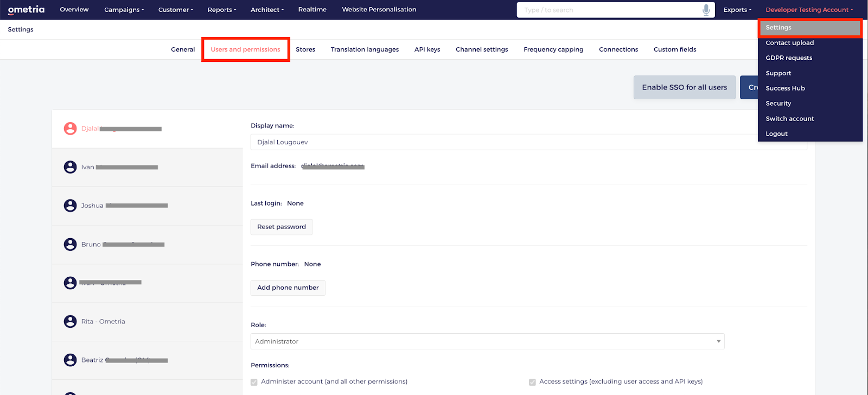Screen dimensions: 868x395
Task: Select Switch account in account menu
Action: 789,119
